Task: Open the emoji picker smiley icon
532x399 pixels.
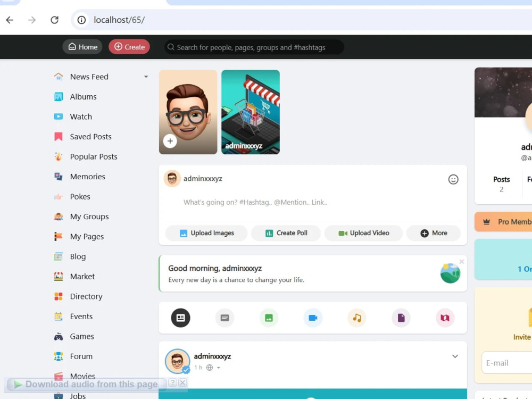Action: coord(453,179)
